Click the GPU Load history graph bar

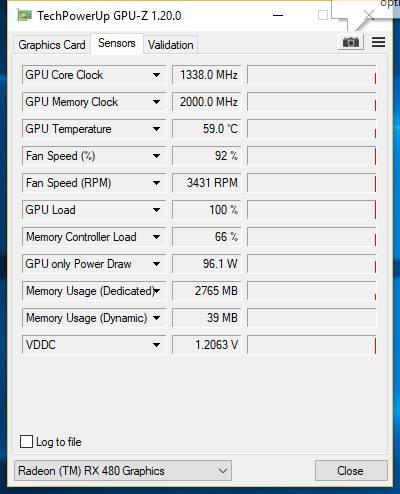[312, 210]
